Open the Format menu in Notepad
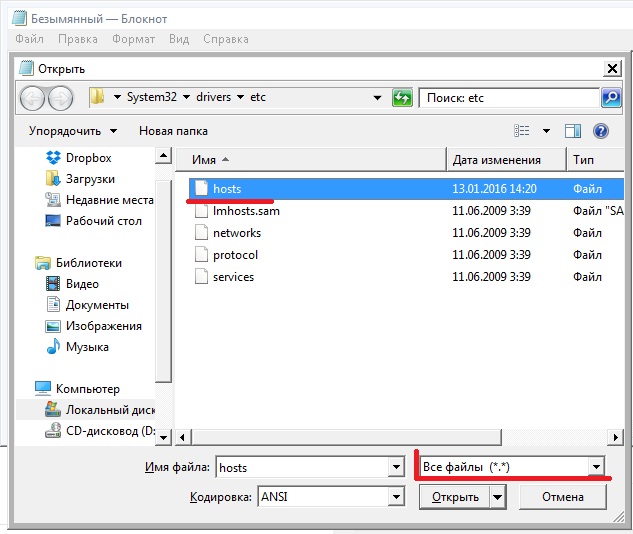Viewport: 633px width, 534px height. [133, 39]
